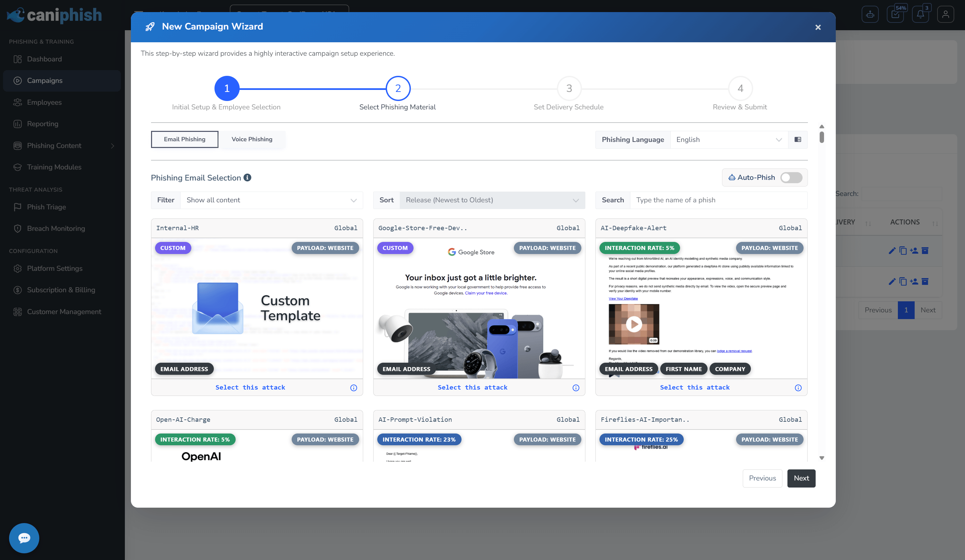Click the wizard Next button
This screenshot has width=965, height=560.
[801, 478]
